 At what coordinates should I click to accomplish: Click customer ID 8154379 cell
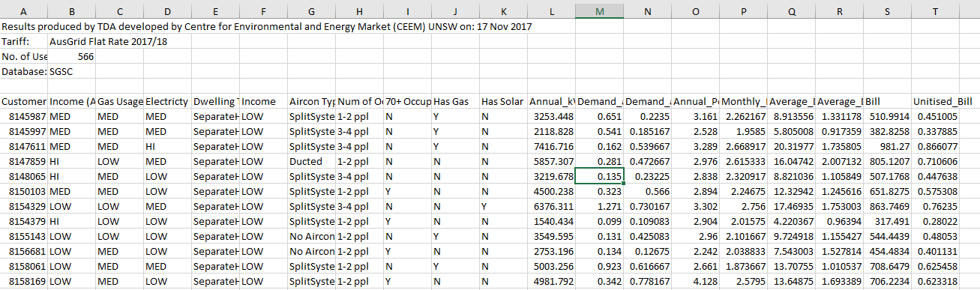point(25,223)
